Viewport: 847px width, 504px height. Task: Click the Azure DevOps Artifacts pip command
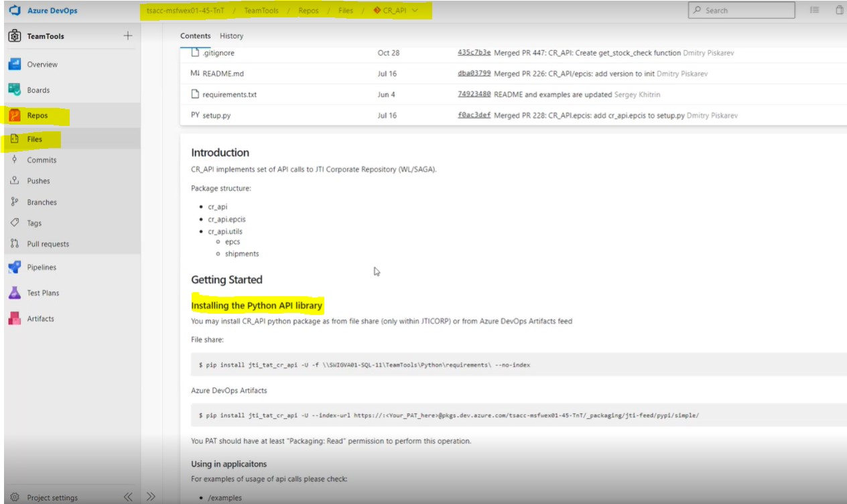pos(448,416)
